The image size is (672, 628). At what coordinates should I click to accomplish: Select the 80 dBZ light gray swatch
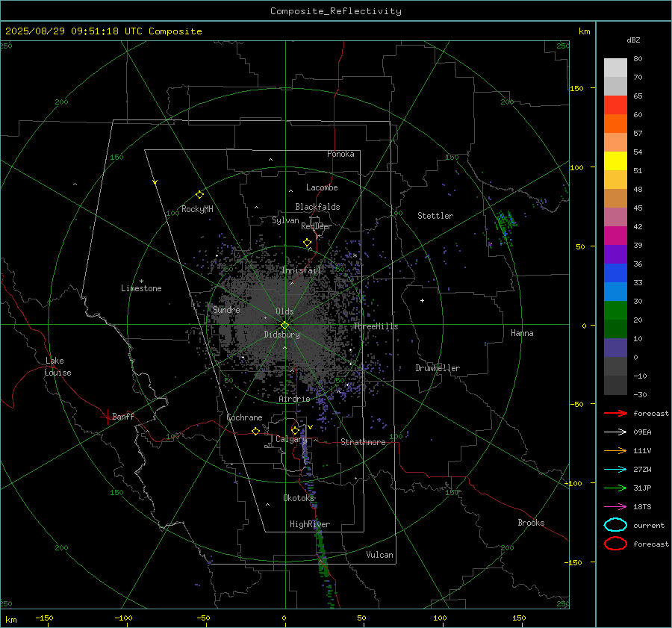click(x=615, y=67)
